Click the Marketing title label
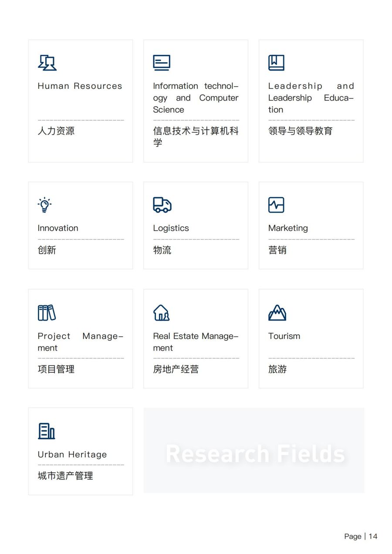Viewport: 392px width, 554px height. click(288, 228)
